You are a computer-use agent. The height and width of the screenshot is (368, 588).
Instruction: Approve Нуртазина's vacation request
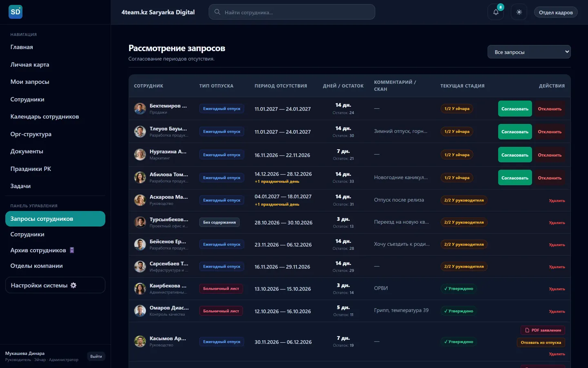(515, 155)
